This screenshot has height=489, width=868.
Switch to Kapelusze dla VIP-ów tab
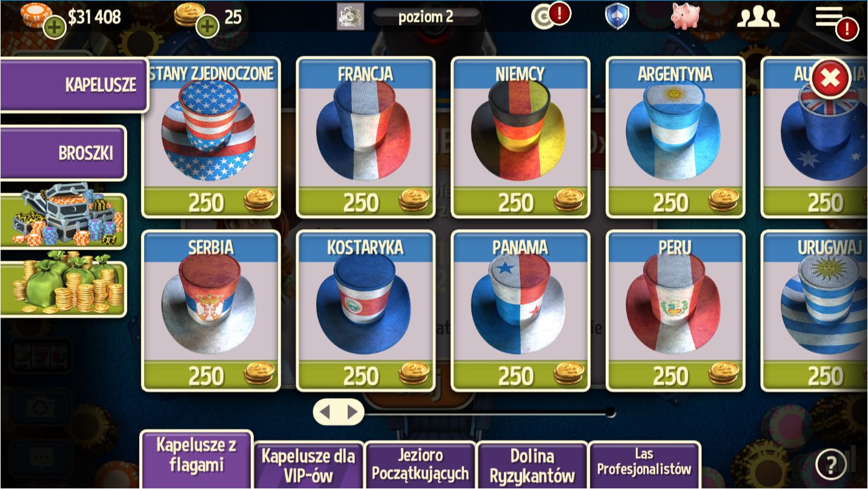pyautogui.click(x=308, y=465)
